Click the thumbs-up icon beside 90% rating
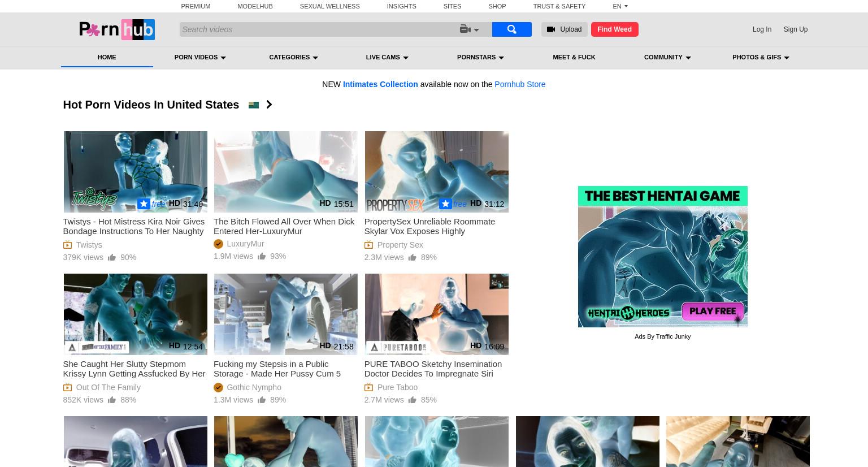Image resolution: width=868 pixels, height=467 pixels. tap(112, 257)
